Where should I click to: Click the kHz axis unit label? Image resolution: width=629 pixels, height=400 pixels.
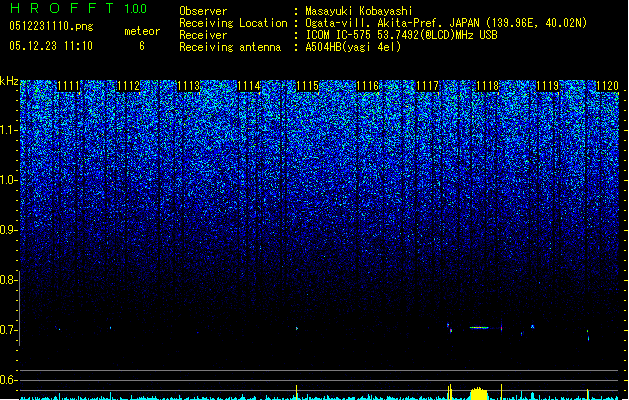(9, 81)
